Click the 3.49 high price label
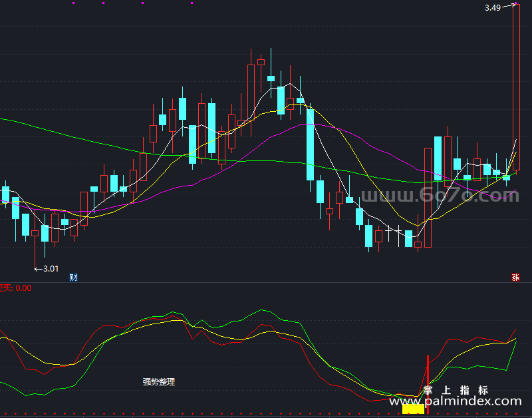 (493, 8)
